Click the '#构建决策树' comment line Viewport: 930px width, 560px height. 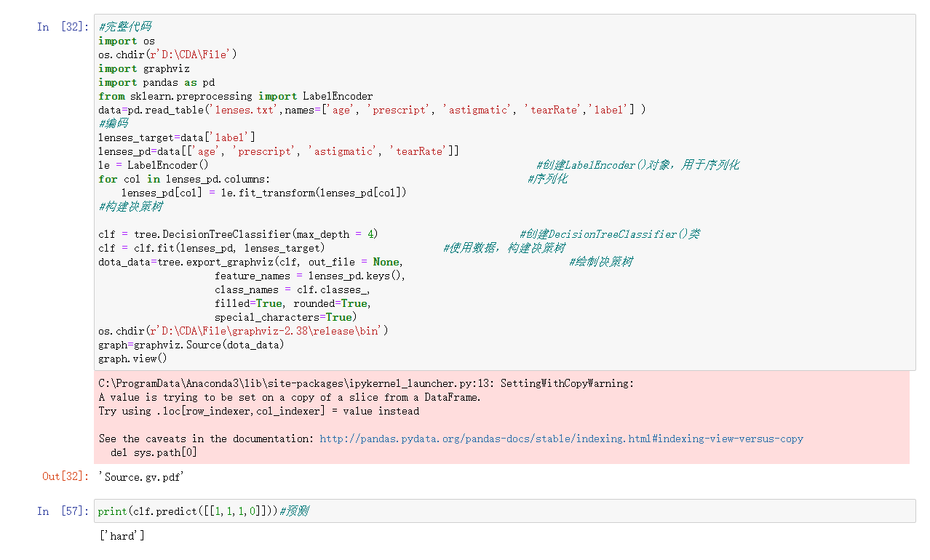[x=130, y=207]
